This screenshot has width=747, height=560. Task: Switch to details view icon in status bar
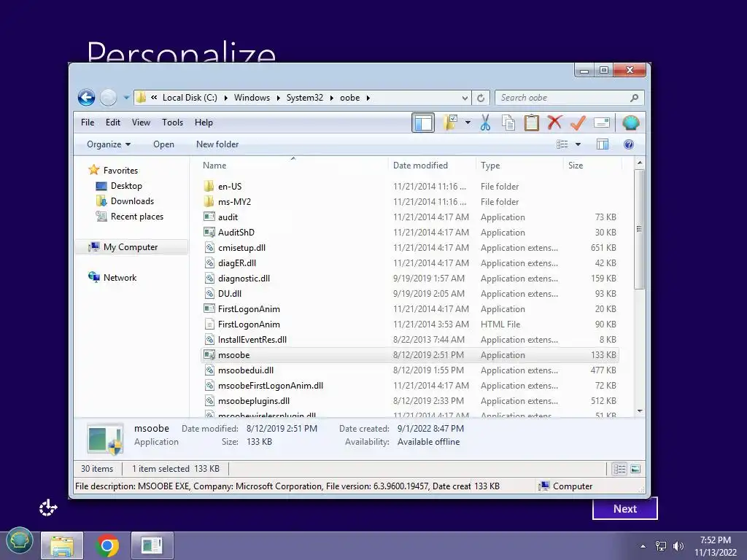(619, 469)
